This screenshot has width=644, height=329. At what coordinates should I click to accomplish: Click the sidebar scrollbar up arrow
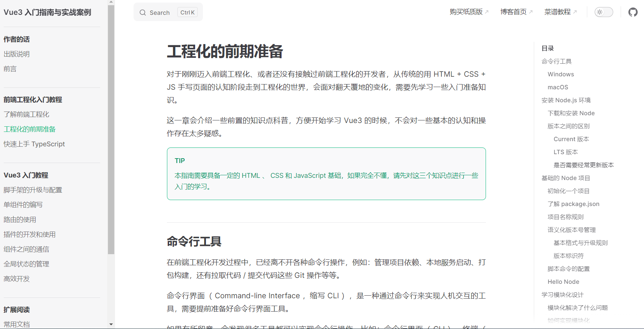click(111, 2)
